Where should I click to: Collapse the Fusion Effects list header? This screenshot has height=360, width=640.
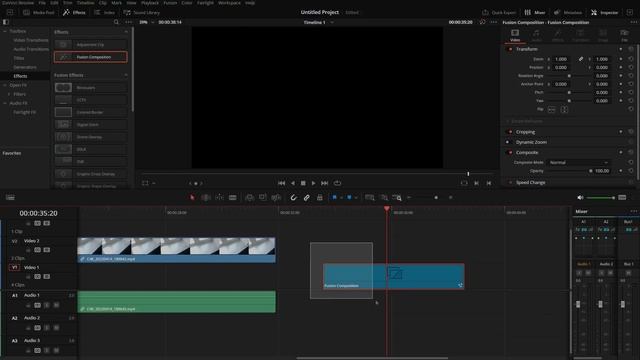(126, 75)
